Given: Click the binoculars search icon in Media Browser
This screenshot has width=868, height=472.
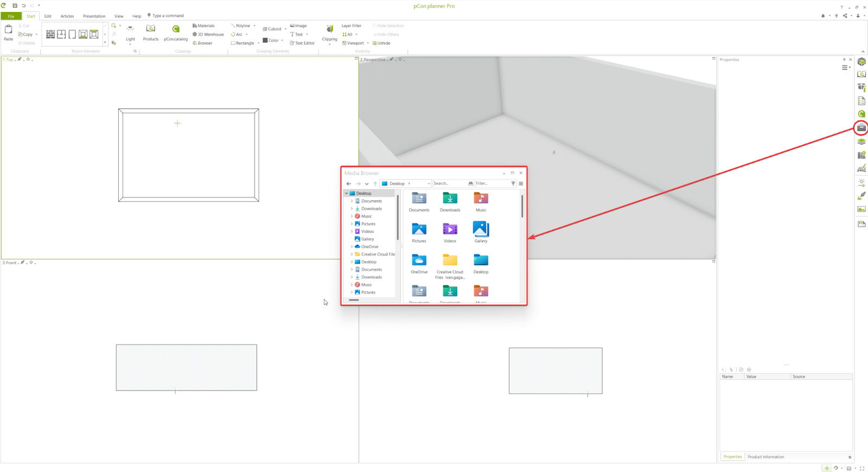Looking at the screenshot, I should (x=470, y=183).
